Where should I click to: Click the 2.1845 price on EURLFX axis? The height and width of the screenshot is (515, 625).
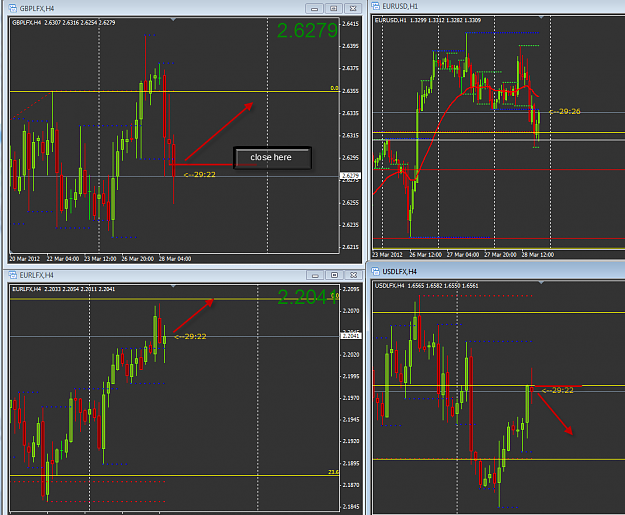pos(351,507)
